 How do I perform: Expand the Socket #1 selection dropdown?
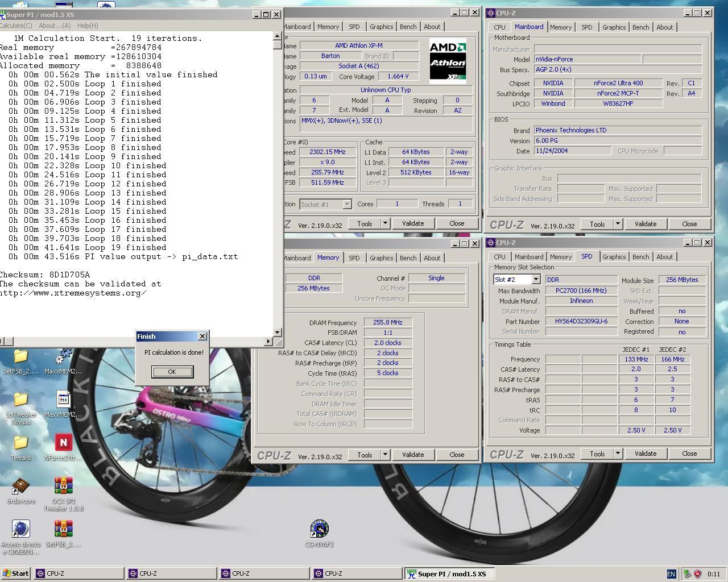(346, 204)
